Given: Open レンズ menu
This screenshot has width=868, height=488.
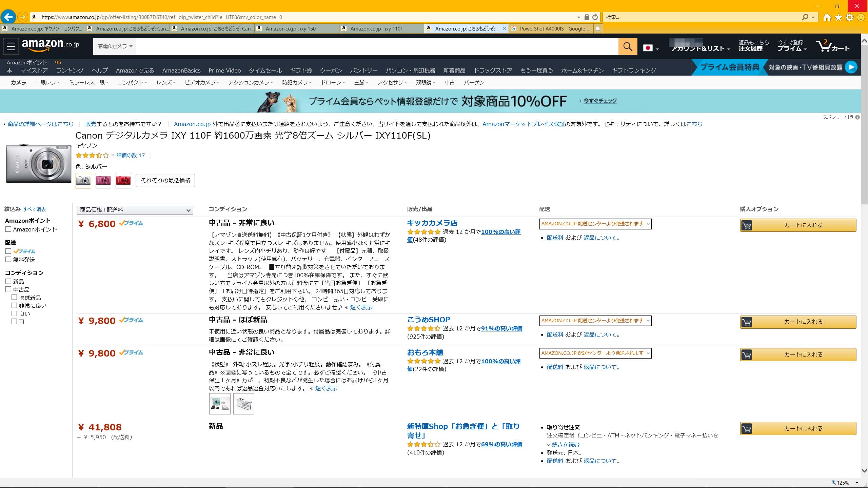Looking at the screenshot, I should pyautogui.click(x=166, y=82).
